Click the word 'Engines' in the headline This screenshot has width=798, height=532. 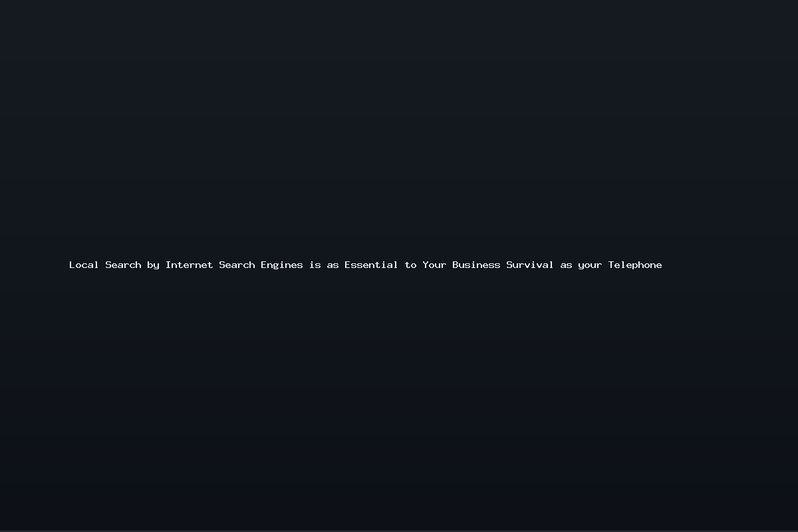[x=282, y=265]
